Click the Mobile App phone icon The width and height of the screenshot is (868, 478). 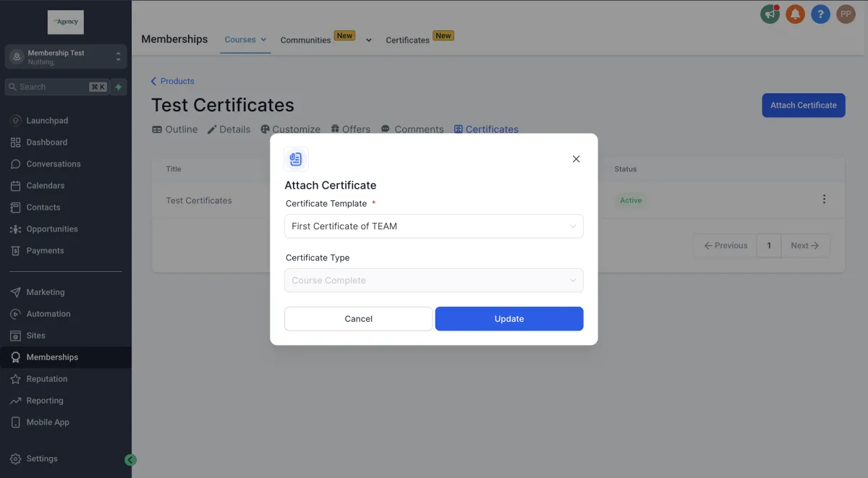click(x=15, y=422)
